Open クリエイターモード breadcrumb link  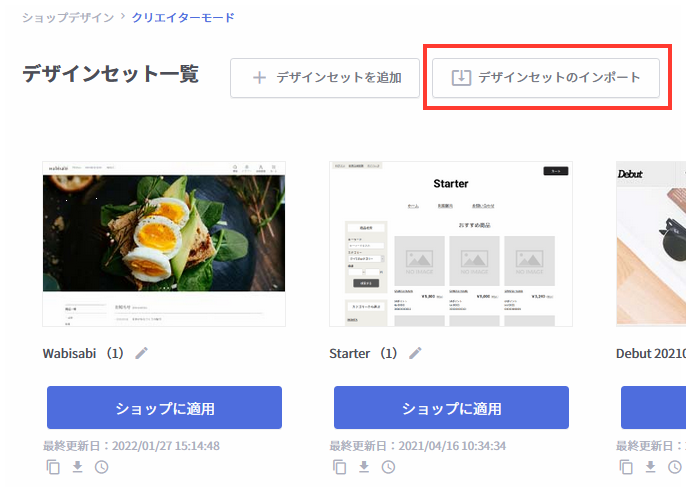183,17
